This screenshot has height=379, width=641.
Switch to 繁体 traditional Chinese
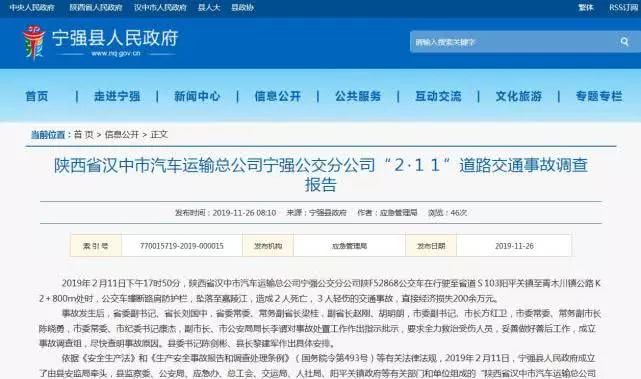586,7
